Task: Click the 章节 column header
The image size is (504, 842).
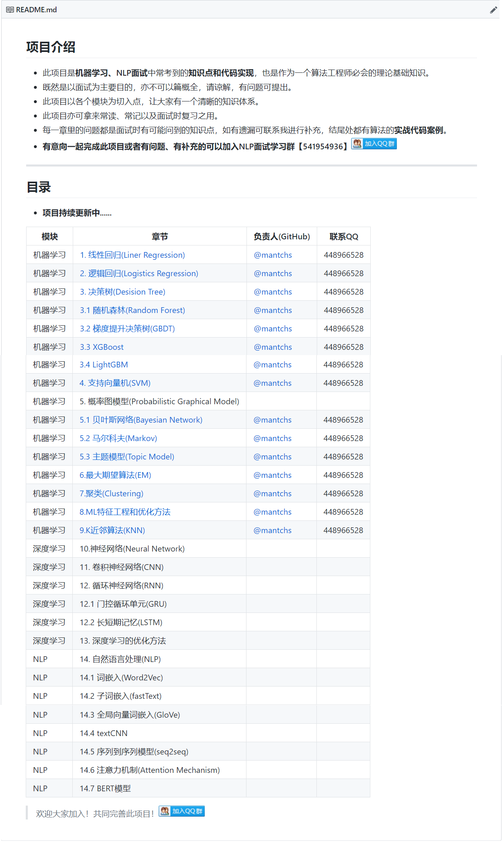Action: coord(160,236)
